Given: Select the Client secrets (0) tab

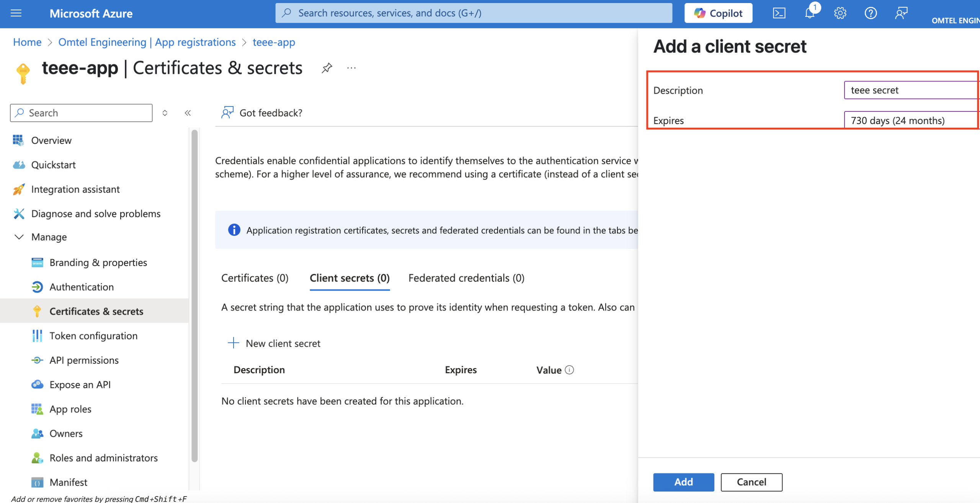Looking at the screenshot, I should tap(350, 278).
